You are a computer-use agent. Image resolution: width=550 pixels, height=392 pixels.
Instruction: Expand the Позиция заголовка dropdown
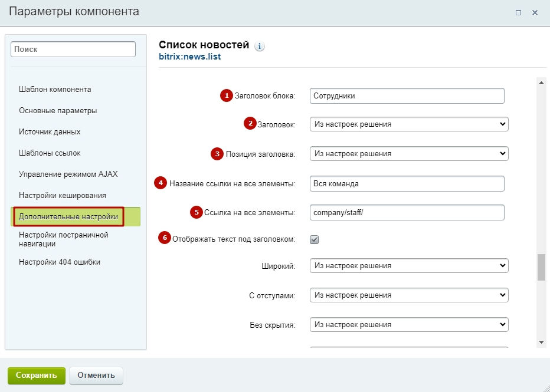(x=409, y=153)
